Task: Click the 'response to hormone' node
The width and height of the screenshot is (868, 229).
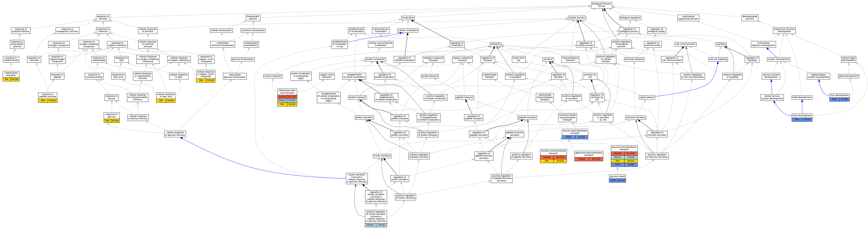Action: [x=34, y=59]
